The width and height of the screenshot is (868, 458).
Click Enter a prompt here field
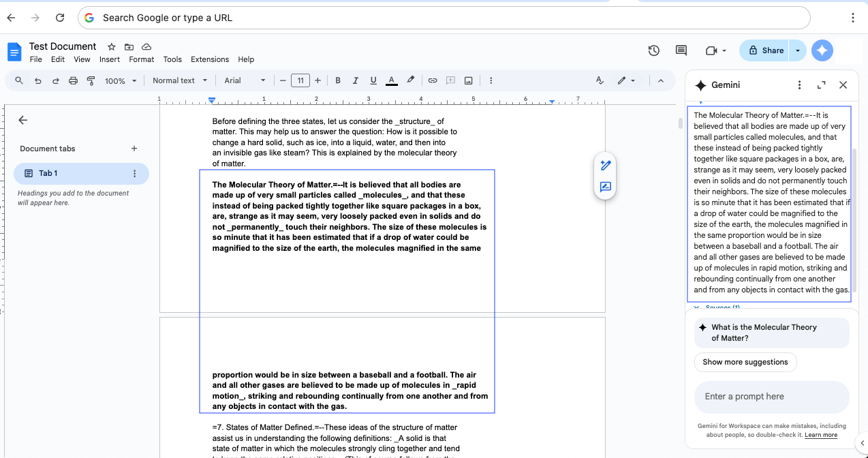(x=772, y=397)
